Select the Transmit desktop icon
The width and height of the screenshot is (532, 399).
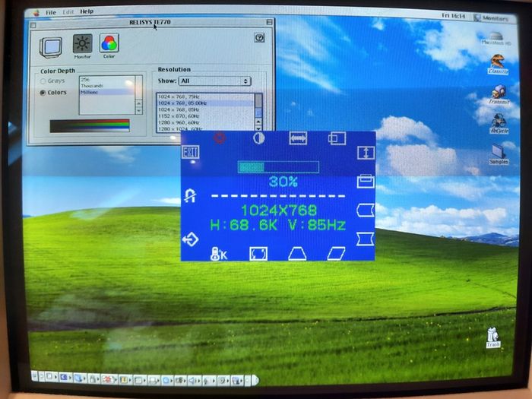click(499, 94)
